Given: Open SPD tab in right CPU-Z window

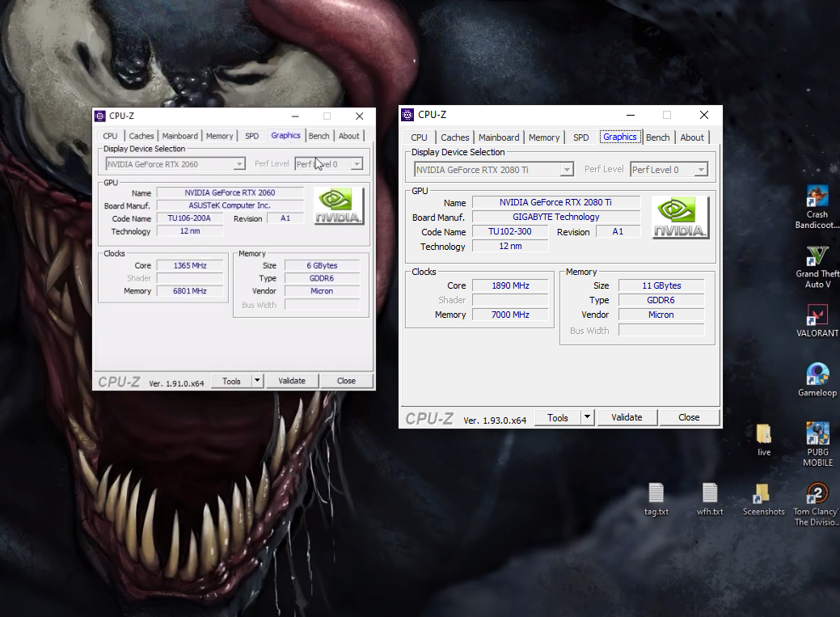Looking at the screenshot, I should [x=580, y=137].
